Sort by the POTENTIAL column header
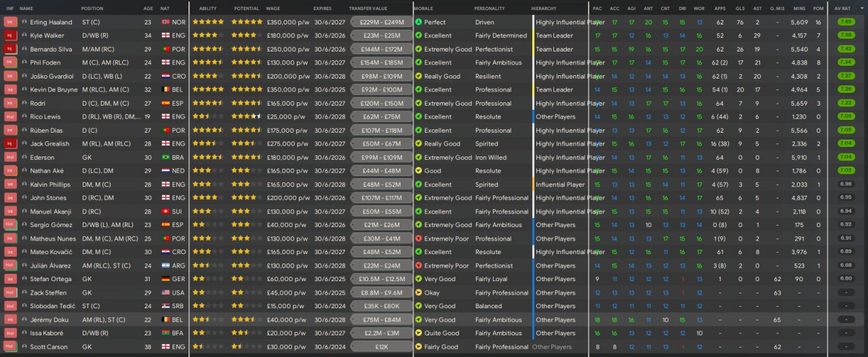868x357 pixels. [x=246, y=8]
